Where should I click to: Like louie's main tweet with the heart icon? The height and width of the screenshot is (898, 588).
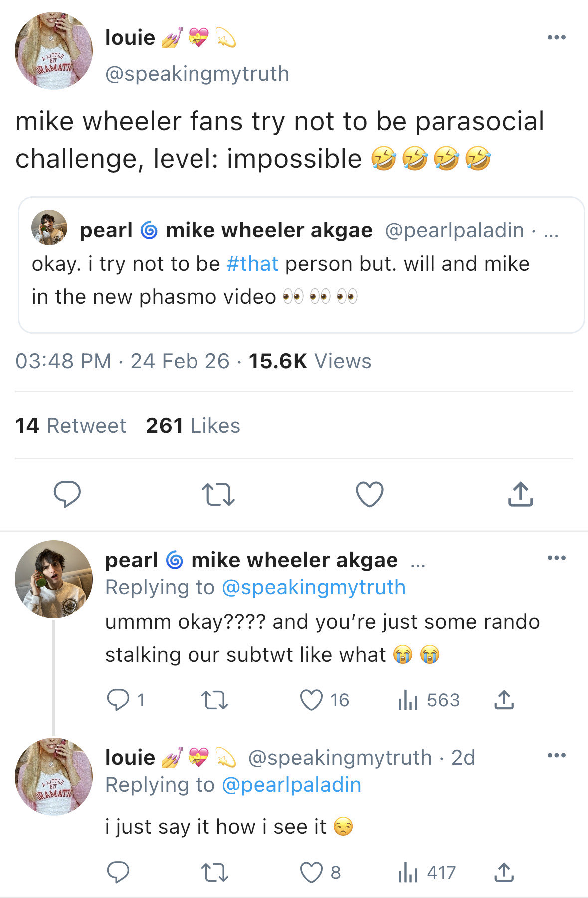369,494
